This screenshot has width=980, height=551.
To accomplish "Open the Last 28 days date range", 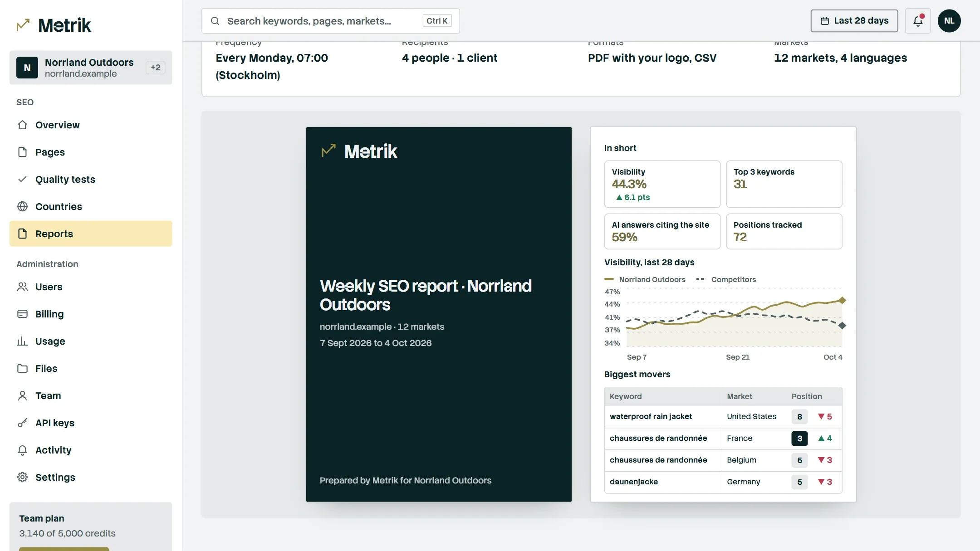I will 854,21.
